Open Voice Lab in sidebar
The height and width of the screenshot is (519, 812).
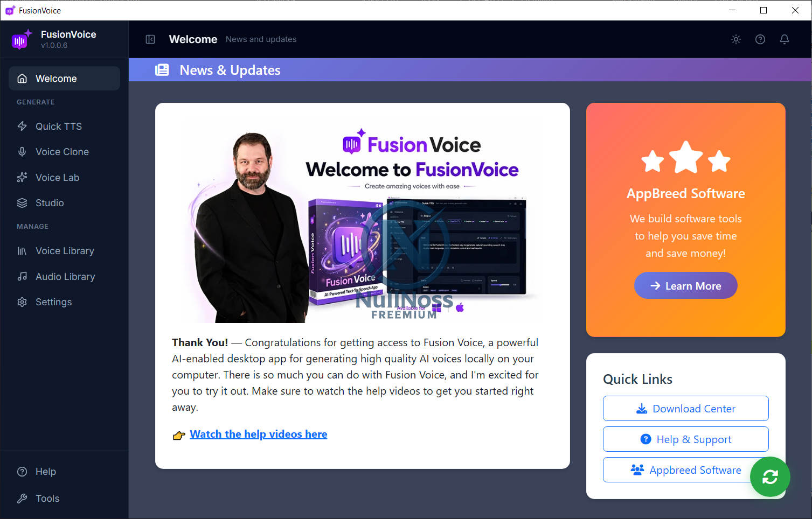(x=64, y=178)
